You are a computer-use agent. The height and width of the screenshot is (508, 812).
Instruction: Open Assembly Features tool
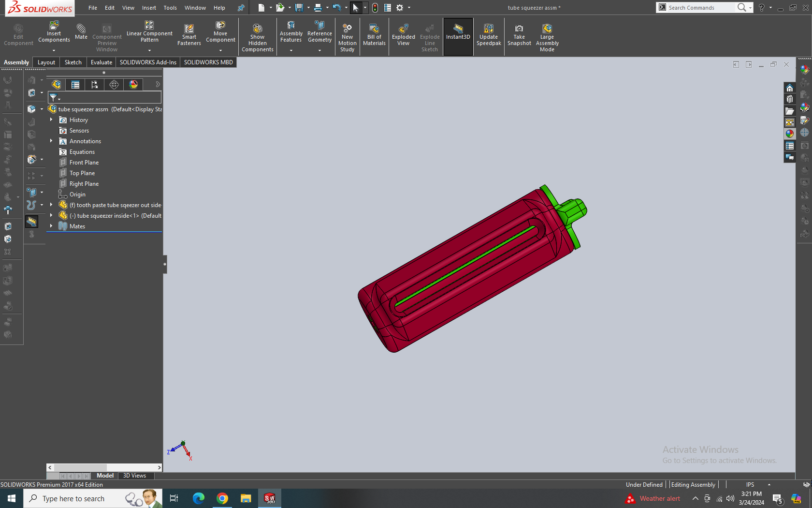[291, 32]
